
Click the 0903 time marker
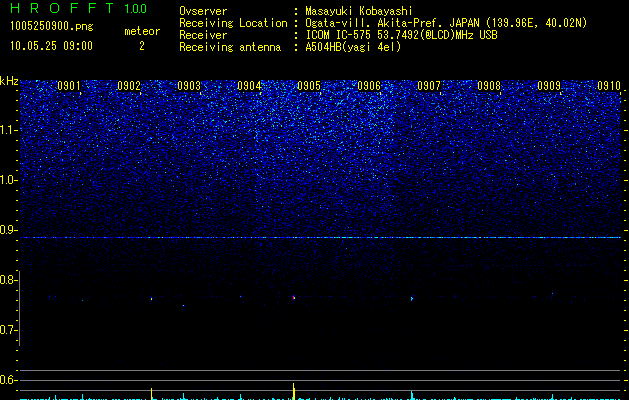[x=189, y=85]
